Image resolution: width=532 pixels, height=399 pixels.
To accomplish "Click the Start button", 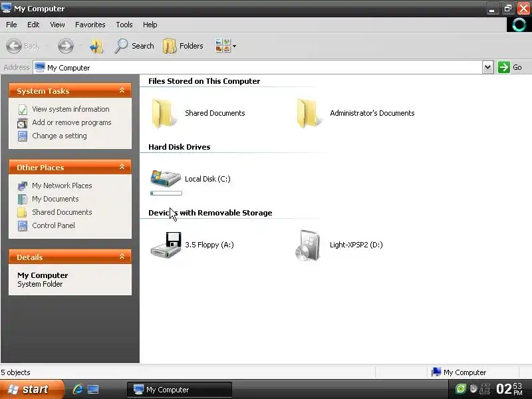I will click(x=32, y=389).
